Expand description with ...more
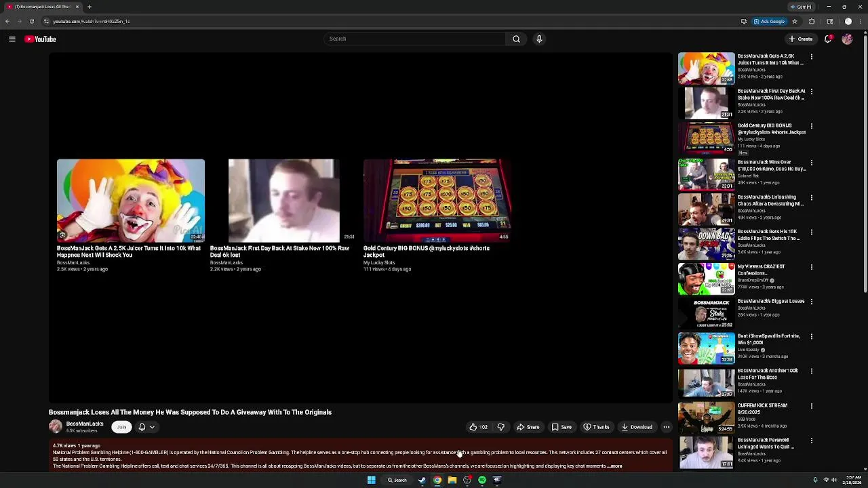Image resolution: width=868 pixels, height=488 pixels. [614, 466]
